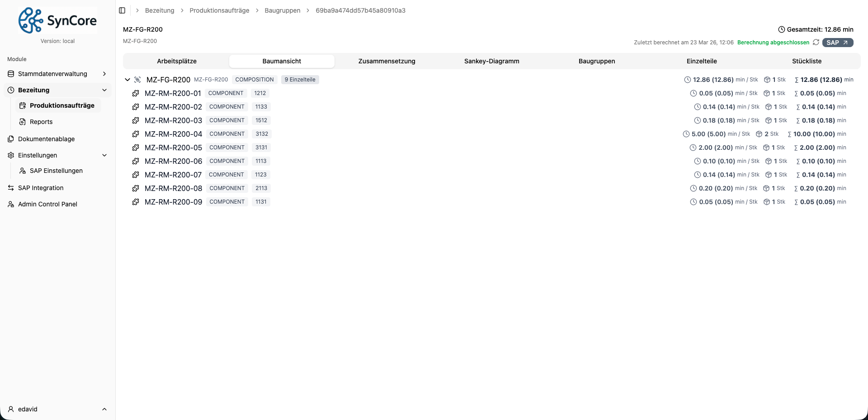Screen dimensions: 868x420
Task: Toggle the sidebar panel icon
Action: pos(122,10)
